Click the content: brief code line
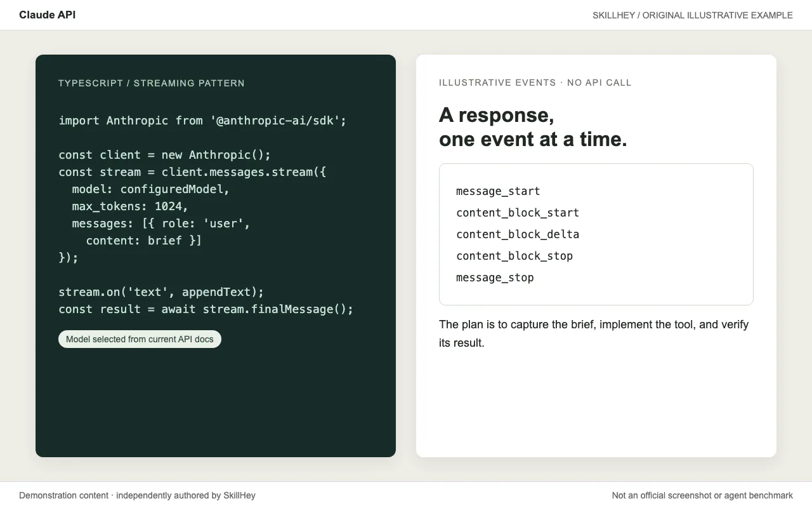Image resolution: width=812 pixels, height=508 pixels. pyautogui.click(x=144, y=241)
